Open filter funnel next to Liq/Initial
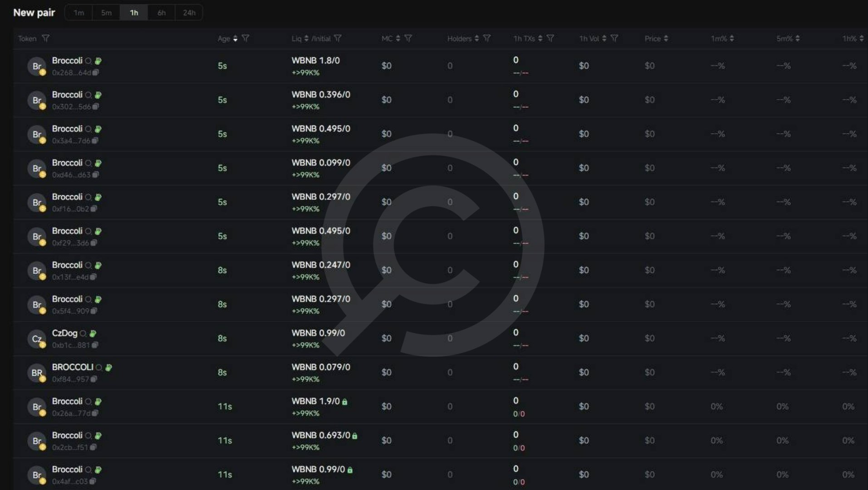The width and height of the screenshot is (868, 490). tap(338, 39)
